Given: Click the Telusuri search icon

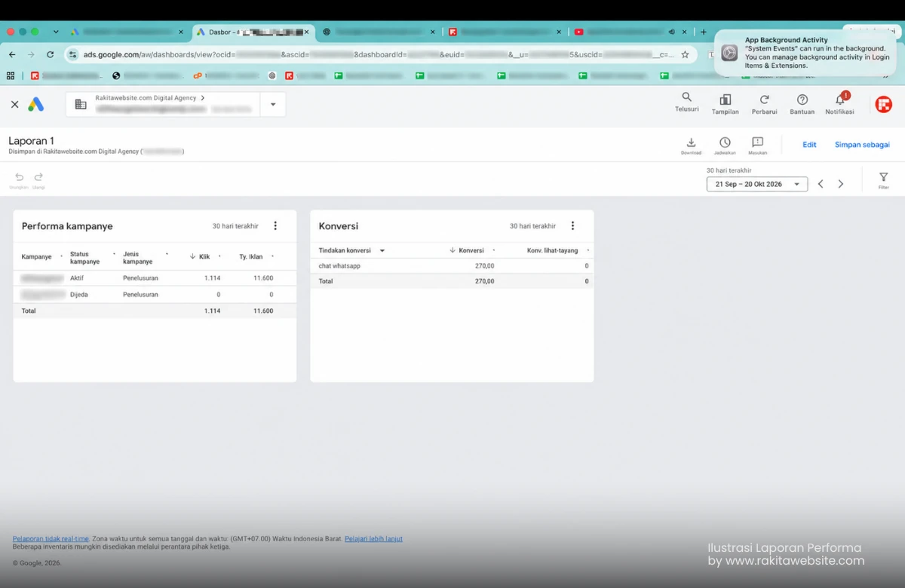Looking at the screenshot, I should point(686,97).
